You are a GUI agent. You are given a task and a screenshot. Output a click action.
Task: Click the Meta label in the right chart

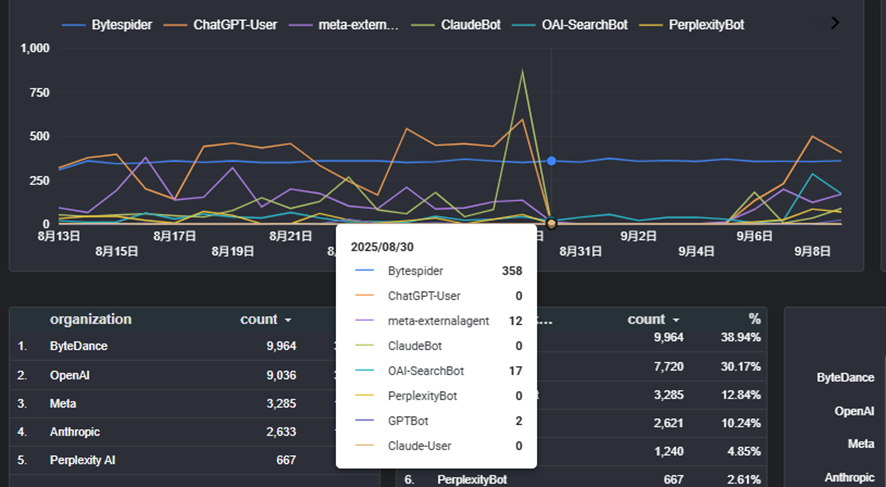pos(860,444)
